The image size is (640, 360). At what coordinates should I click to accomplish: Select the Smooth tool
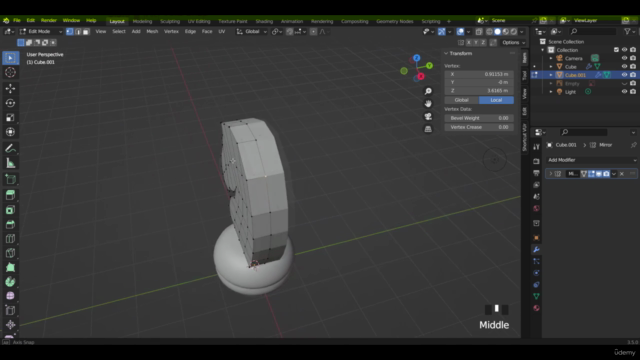pos(10,296)
